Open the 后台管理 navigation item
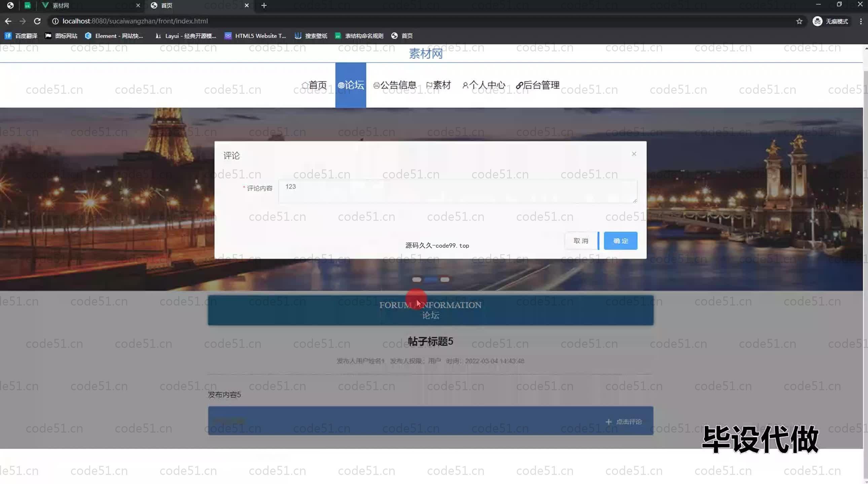Viewport: 868px width, 484px height. coord(537,85)
